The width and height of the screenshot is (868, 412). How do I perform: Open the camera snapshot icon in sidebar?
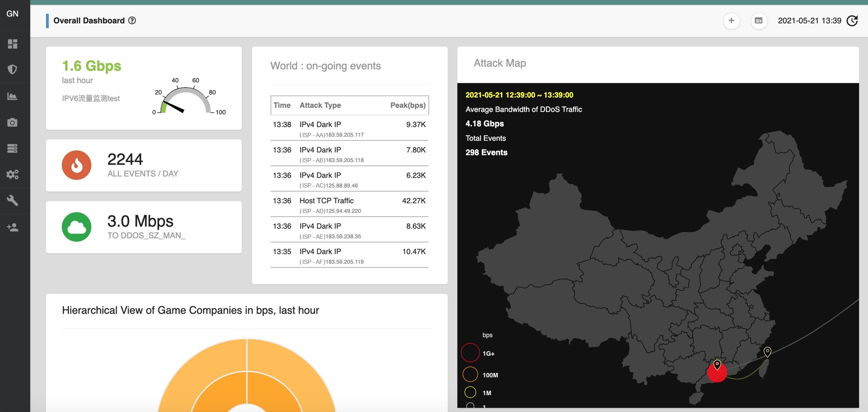click(13, 122)
